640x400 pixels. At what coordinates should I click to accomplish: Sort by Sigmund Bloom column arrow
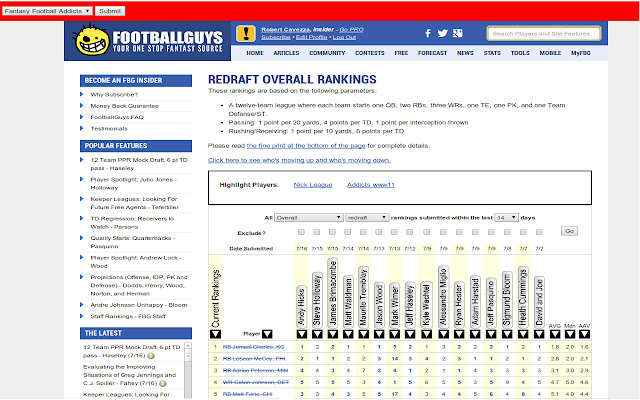pyautogui.click(x=507, y=334)
